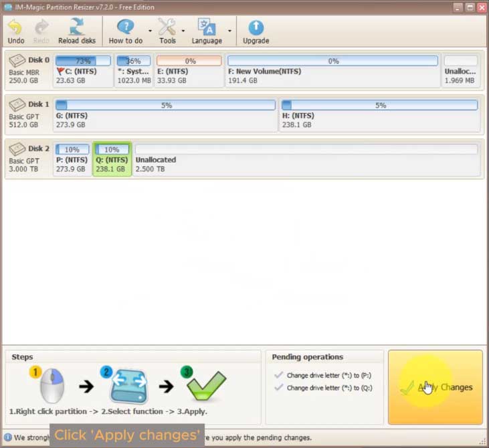Viewport: 489px width, 448px height.
Task: Expand the How to do dropdown arrow
Action: click(150, 31)
